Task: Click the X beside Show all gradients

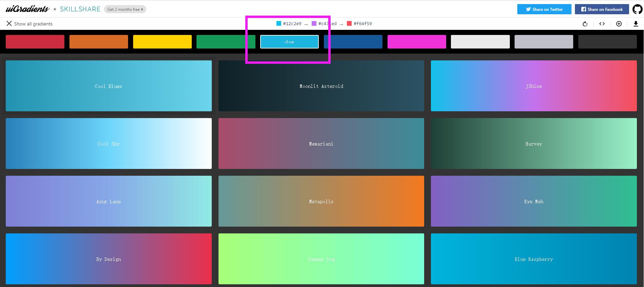Action: click(9, 23)
